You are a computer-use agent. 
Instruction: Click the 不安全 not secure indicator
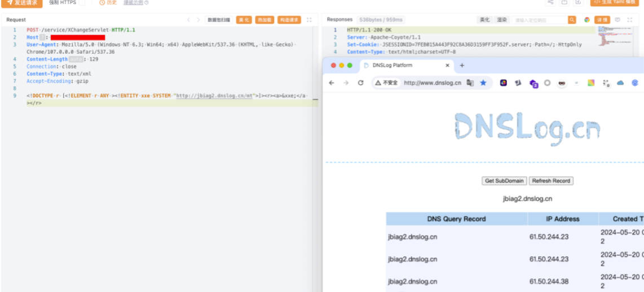[386, 82]
